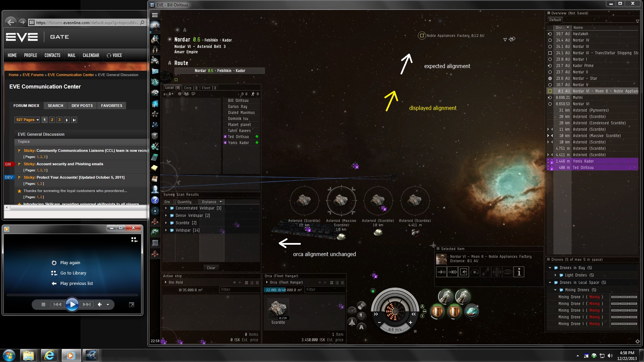Click Play in Windows Media Player
644x362 pixels.
coord(72,304)
